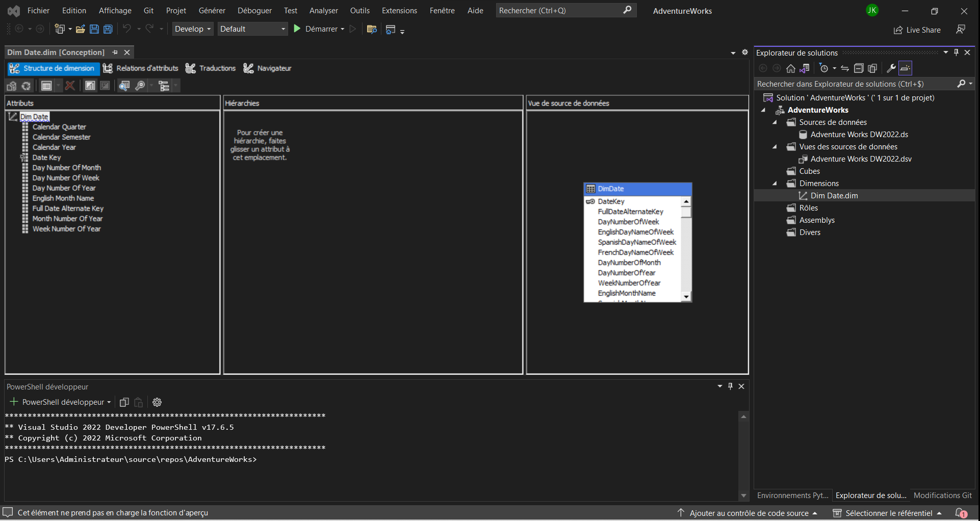
Task: Open the Extensions menu
Action: click(x=399, y=11)
